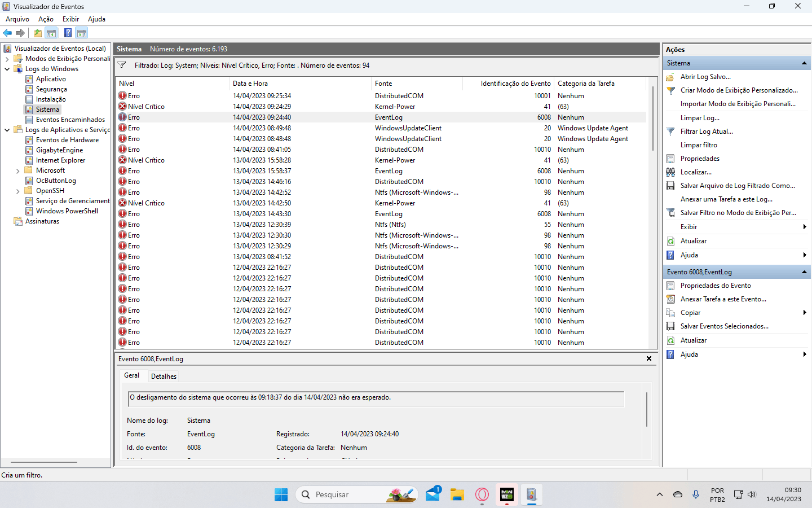
Task: Select Ntfs (Ntfs) event ID 55 row
Action: click(381, 225)
